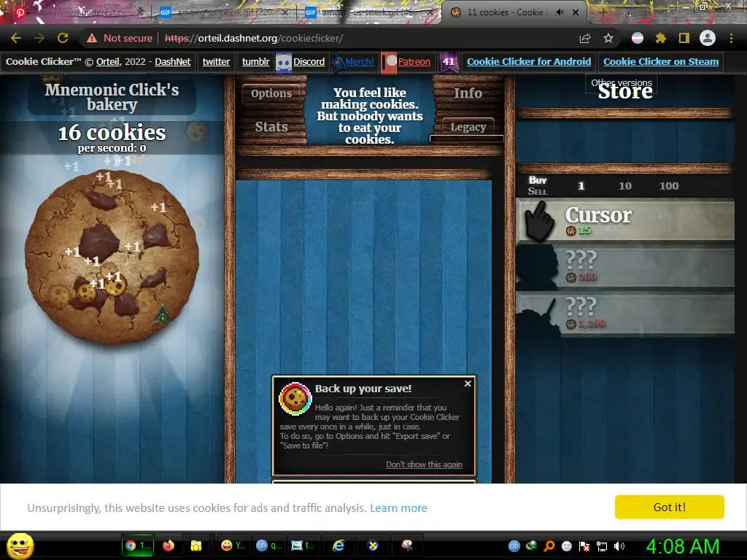The height and width of the screenshot is (560, 747).
Task: Click the big chocolate chip cookie
Action: click(x=112, y=257)
